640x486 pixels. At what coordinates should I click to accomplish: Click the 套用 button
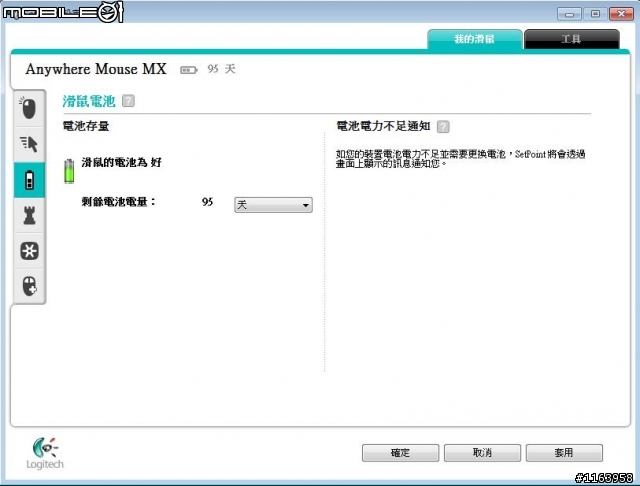point(564,453)
